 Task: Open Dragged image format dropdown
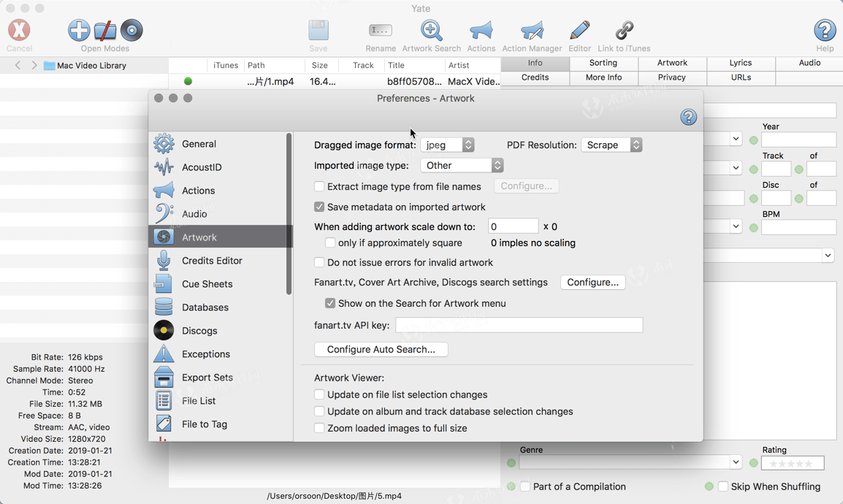click(x=447, y=145)
